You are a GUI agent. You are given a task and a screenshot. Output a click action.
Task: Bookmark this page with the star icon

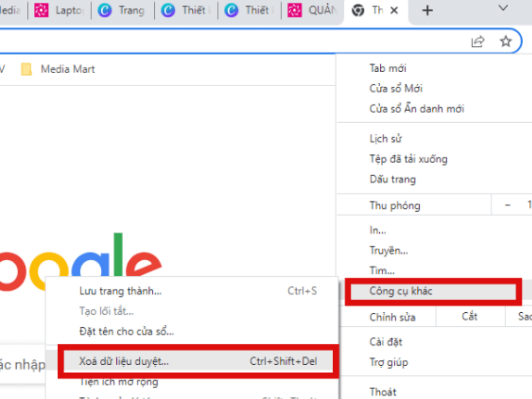click(x=506, y=42)
